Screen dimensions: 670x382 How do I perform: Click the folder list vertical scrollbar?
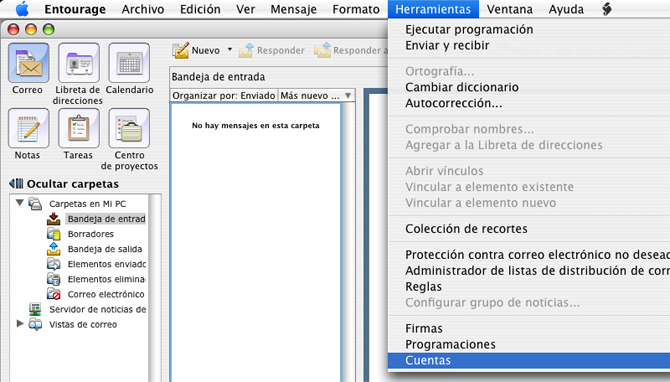pos(155,288)
